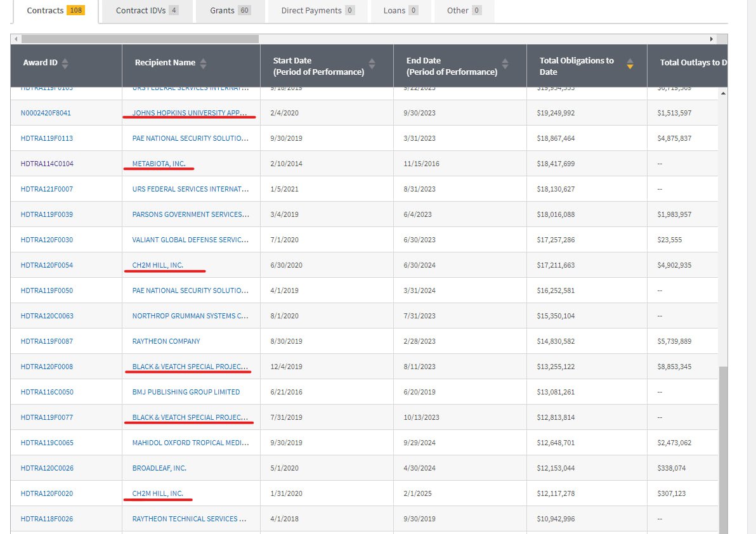Select start date 2/10/2014

[287, 164]
